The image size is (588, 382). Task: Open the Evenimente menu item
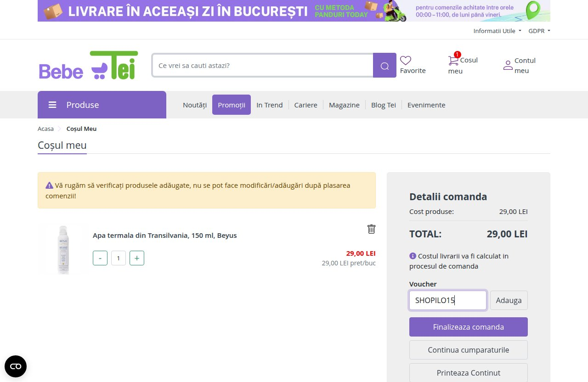coord(426,105)
